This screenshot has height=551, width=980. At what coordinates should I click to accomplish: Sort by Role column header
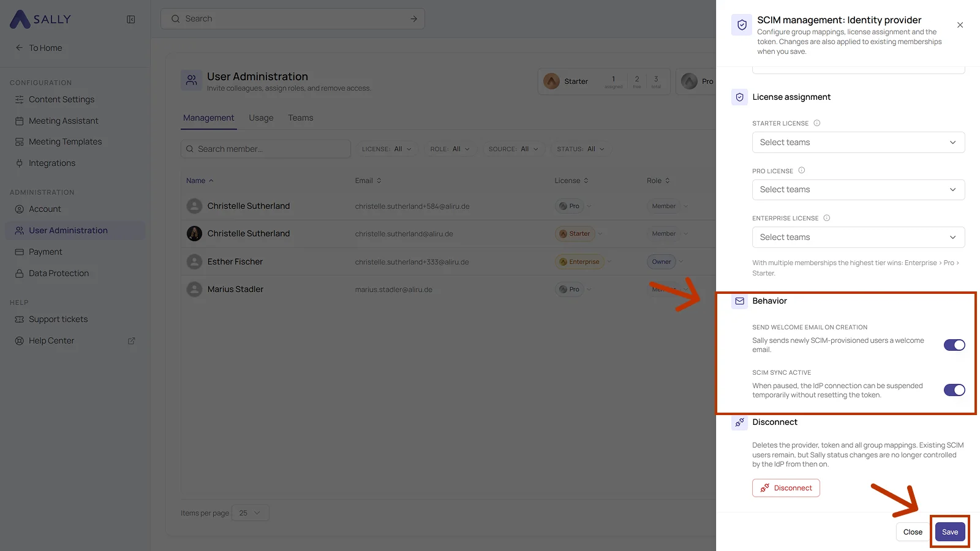pyautogui.click(x=658, y=181)
